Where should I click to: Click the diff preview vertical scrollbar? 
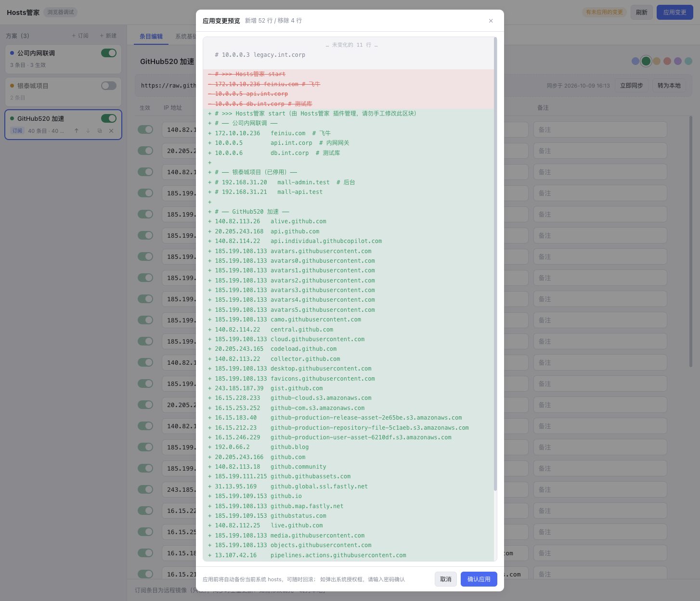pos(495,264)
